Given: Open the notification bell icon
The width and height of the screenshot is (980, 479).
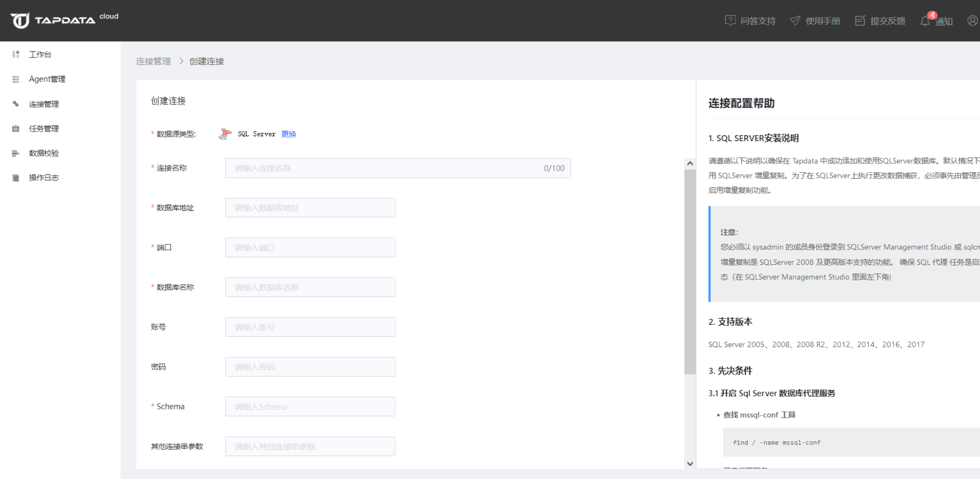Looking at the screenshot, I should pos(925,21).
